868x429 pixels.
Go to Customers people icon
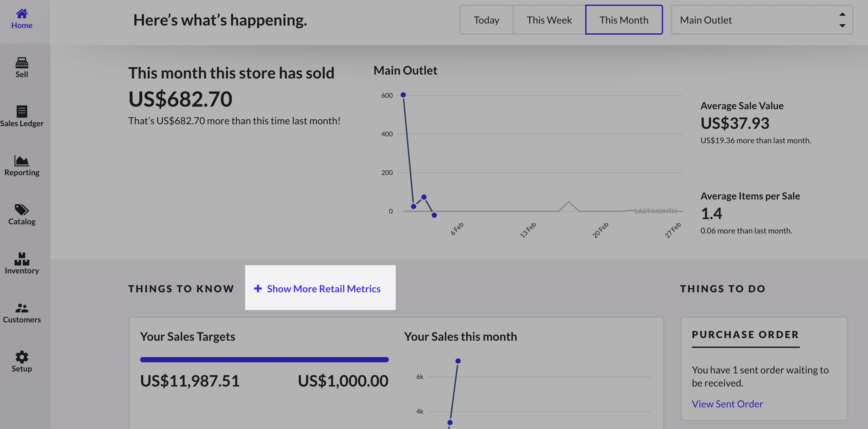[22, 308]
